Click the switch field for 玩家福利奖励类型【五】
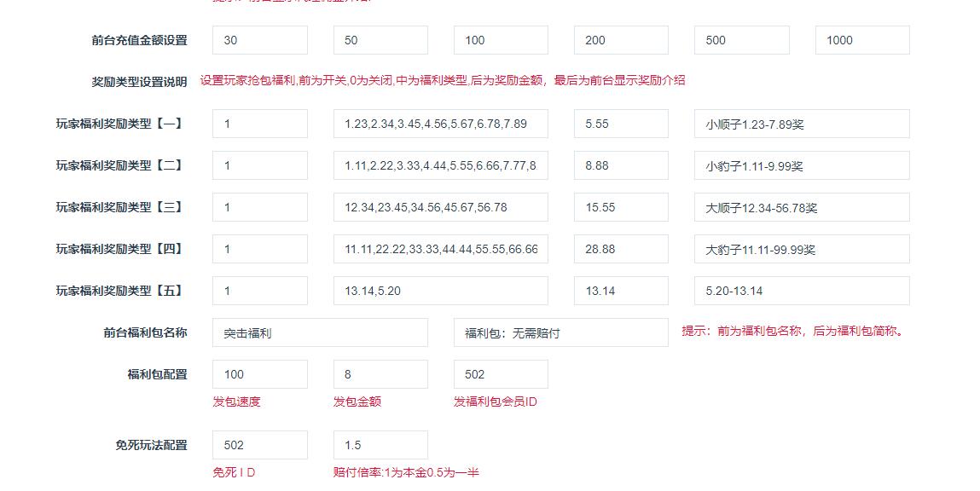 pos(260,291)
